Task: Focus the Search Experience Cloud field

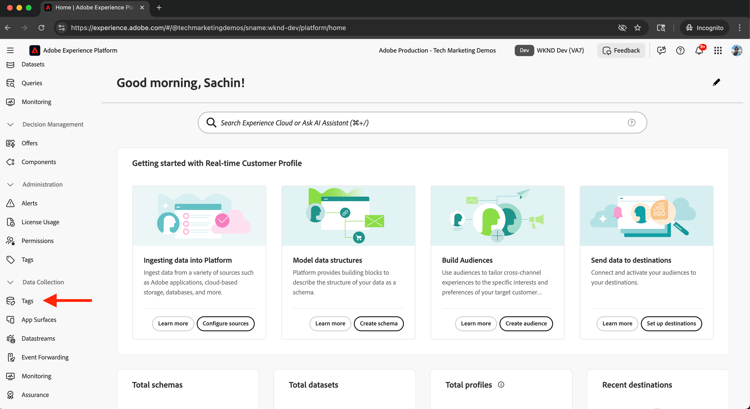Action: coord(422,123)
